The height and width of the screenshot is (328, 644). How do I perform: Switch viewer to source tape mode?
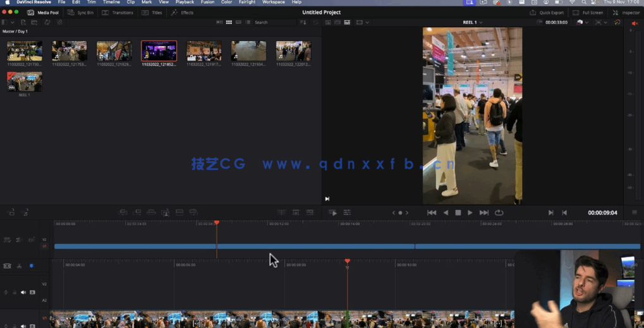337,22
